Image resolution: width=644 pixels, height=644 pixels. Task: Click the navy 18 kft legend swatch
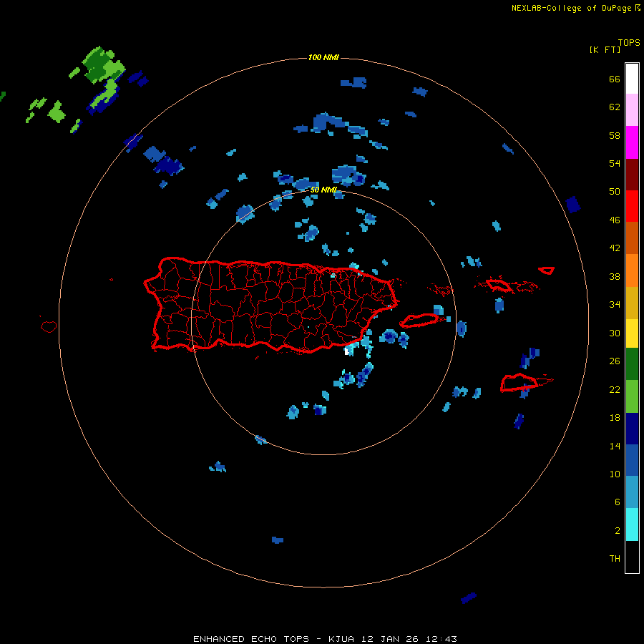coord(632,429)
